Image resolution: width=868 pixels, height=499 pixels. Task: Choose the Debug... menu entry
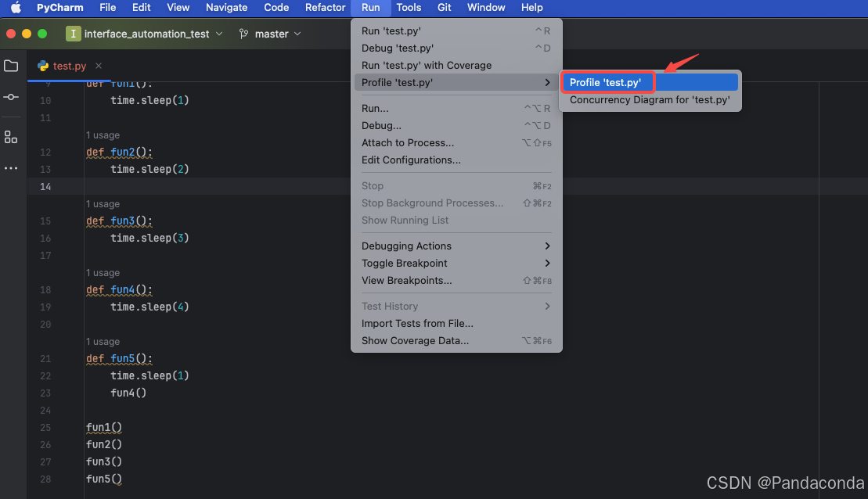tap(456, 126)
